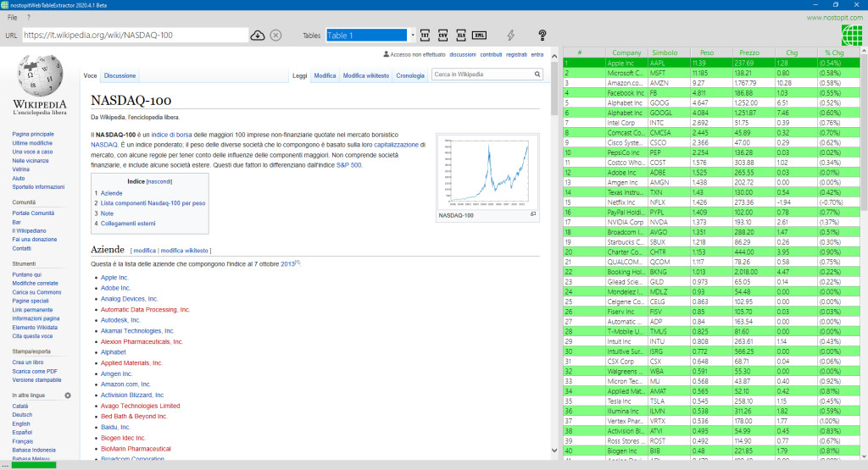Image resolution: width=868 pixels, height=470 pixels.
Task: Click the URL address field
Action: point(135,36)
